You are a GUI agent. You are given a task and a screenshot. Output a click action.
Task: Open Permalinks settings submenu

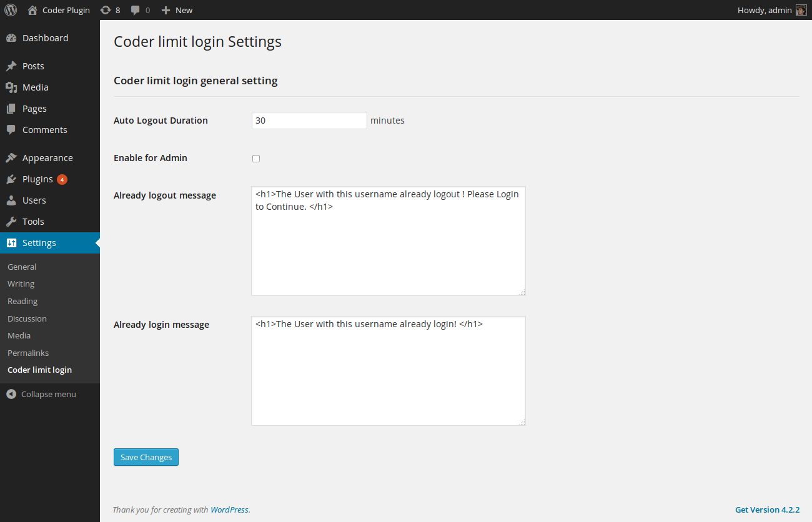pos(28,353)
